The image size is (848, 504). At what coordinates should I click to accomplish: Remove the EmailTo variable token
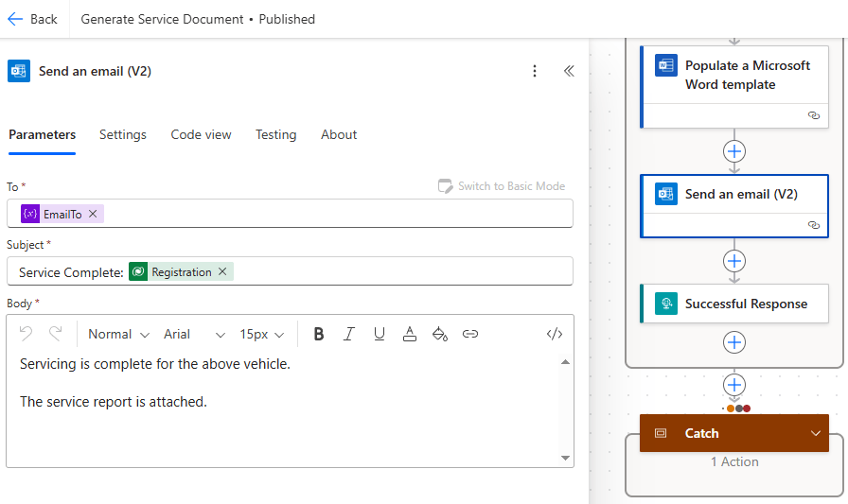point(93,215)
